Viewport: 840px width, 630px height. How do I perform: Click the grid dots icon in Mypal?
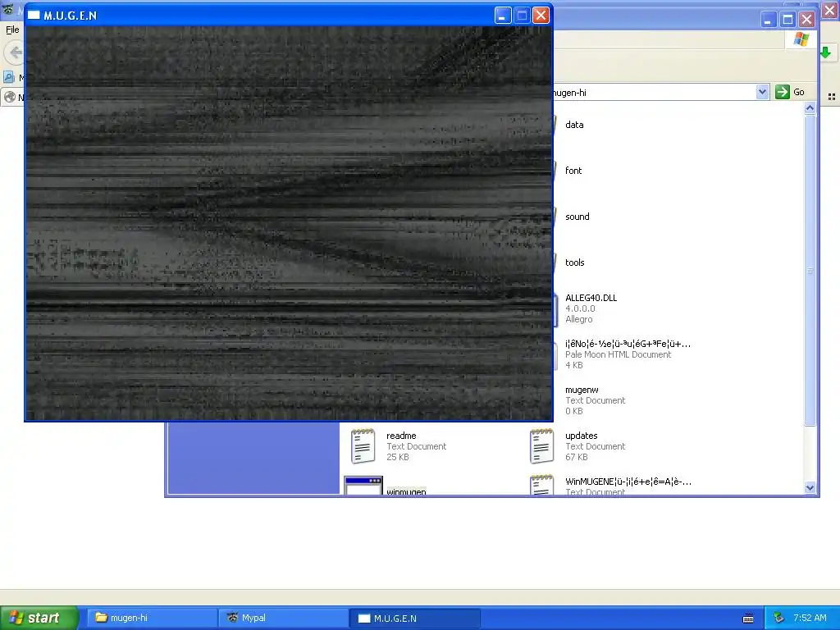tap(832, 97)
